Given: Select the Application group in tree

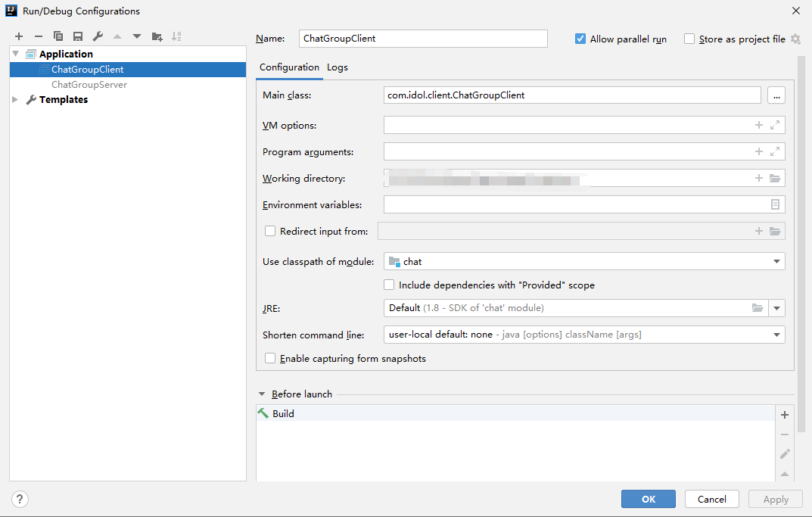Looking at the screenshot, I should click(x=66, y=54).
